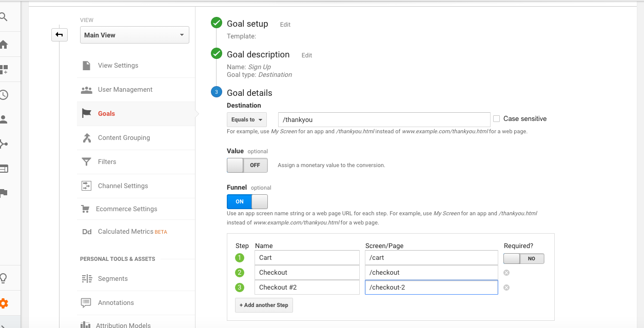This screenshot has width=644, height=328.
Task: Open Behavior layout icon in left rail
Action: (x=4, y=169)
